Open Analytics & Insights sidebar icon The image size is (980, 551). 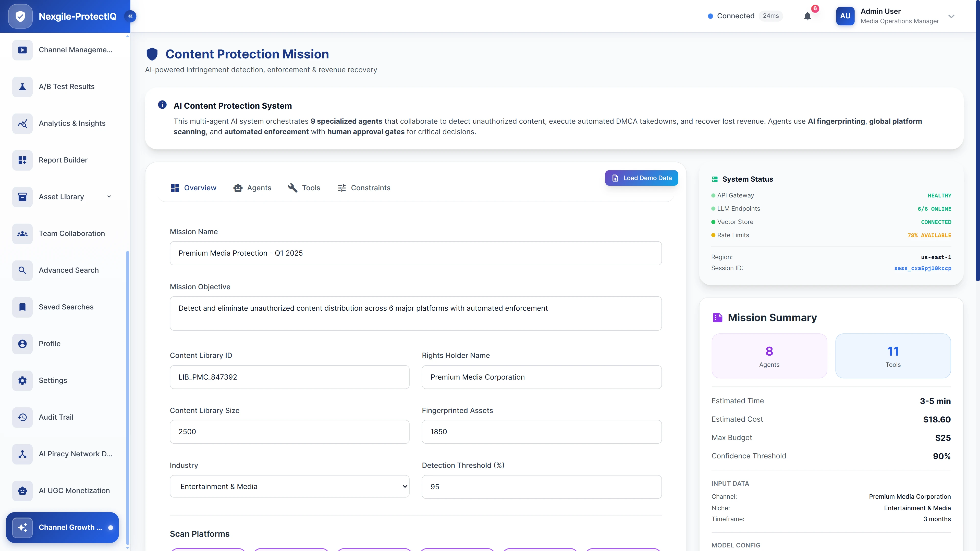click(x=22, y=123)
